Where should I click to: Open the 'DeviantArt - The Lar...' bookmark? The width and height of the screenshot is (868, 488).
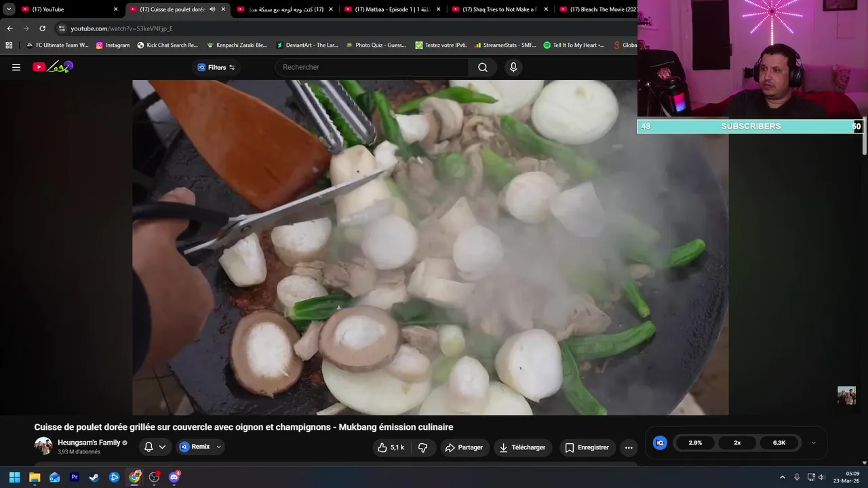(307, 45)
